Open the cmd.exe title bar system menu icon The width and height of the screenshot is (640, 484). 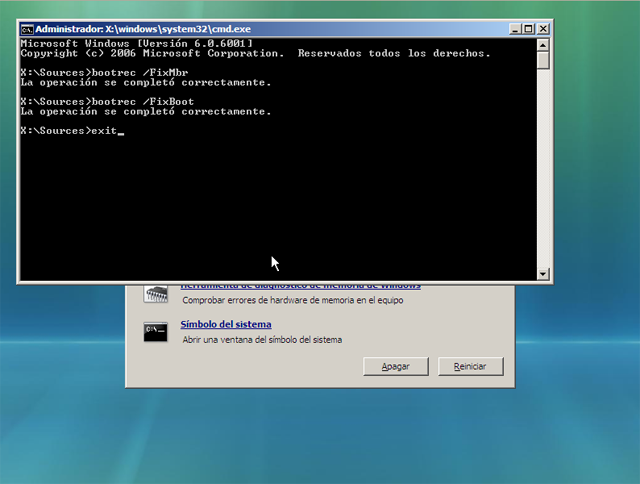pyautogui.click(x=27, y=29)
